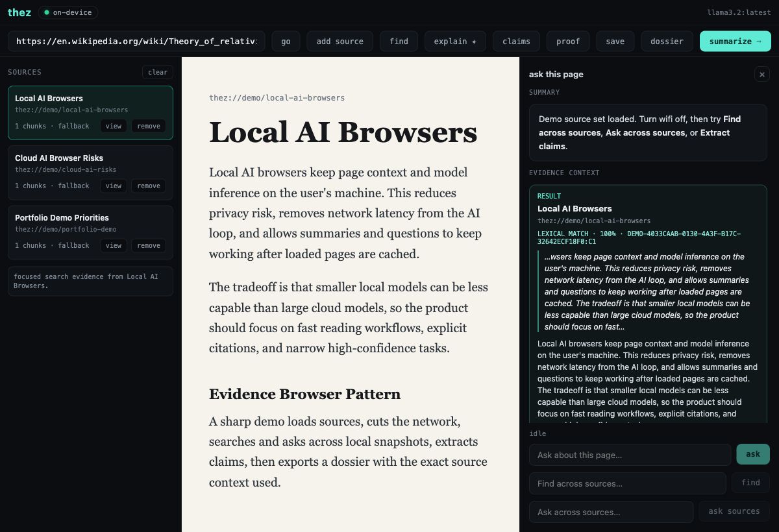Click the llama3.2:latest model label
This screenshot has width=779, height=532.
point(739,12)
